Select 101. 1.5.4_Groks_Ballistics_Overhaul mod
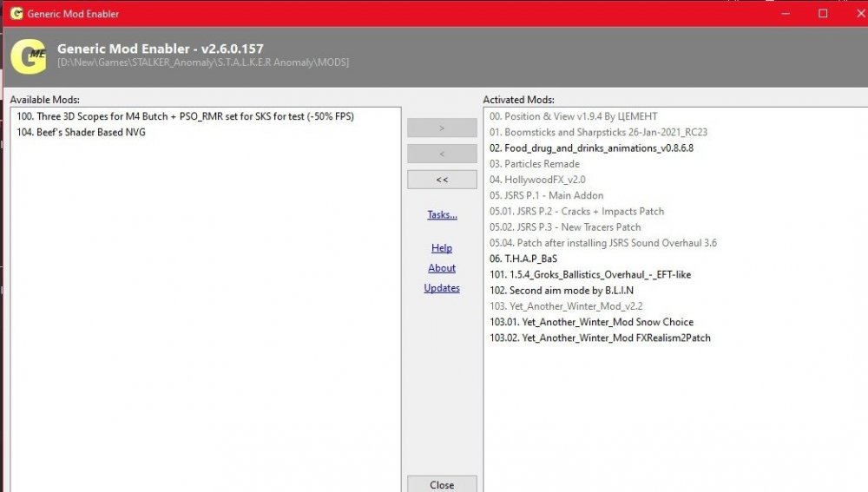The height and width of the screenshot is (492, 868). tap(590, 274)
